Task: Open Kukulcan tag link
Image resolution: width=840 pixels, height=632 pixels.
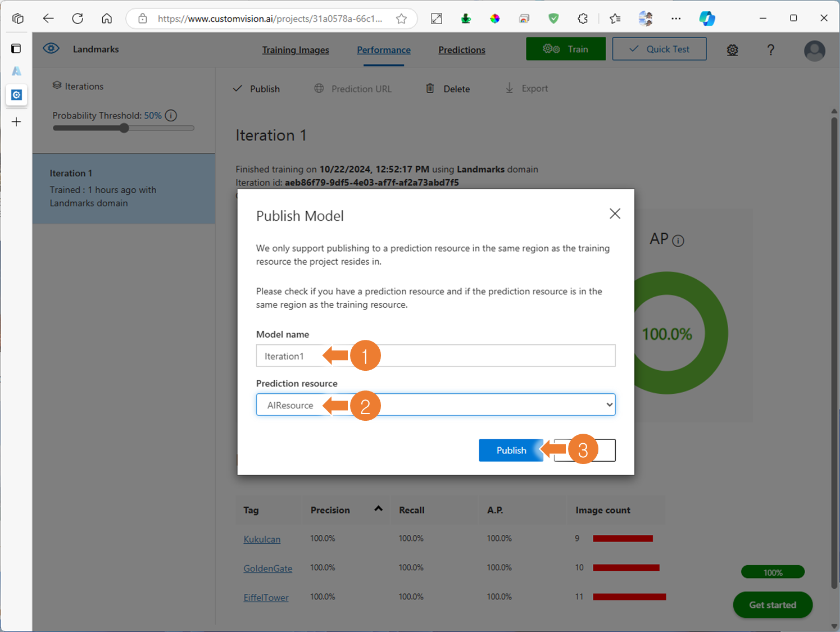Action: coord(262,539)
